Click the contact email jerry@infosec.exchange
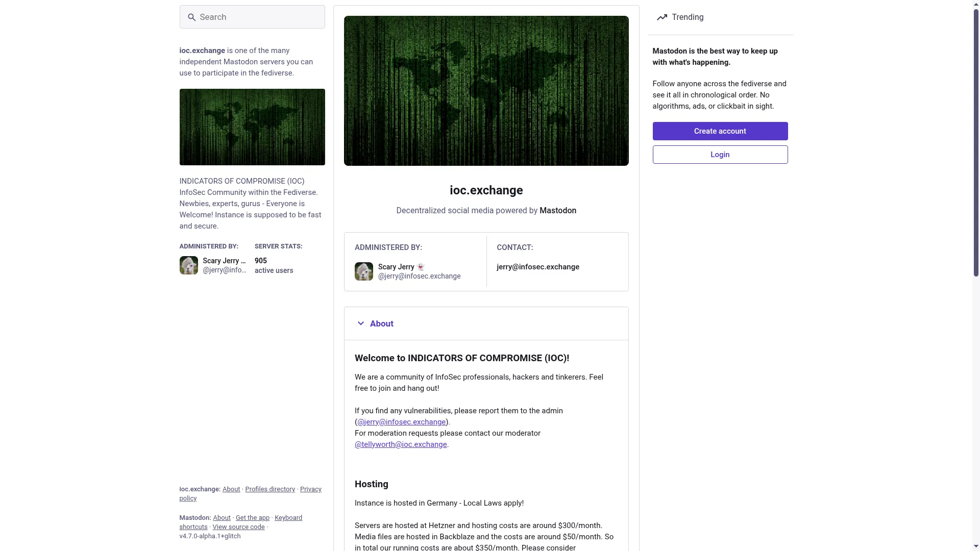The width and height of the screenshot is (980, 551). (538, 267)
